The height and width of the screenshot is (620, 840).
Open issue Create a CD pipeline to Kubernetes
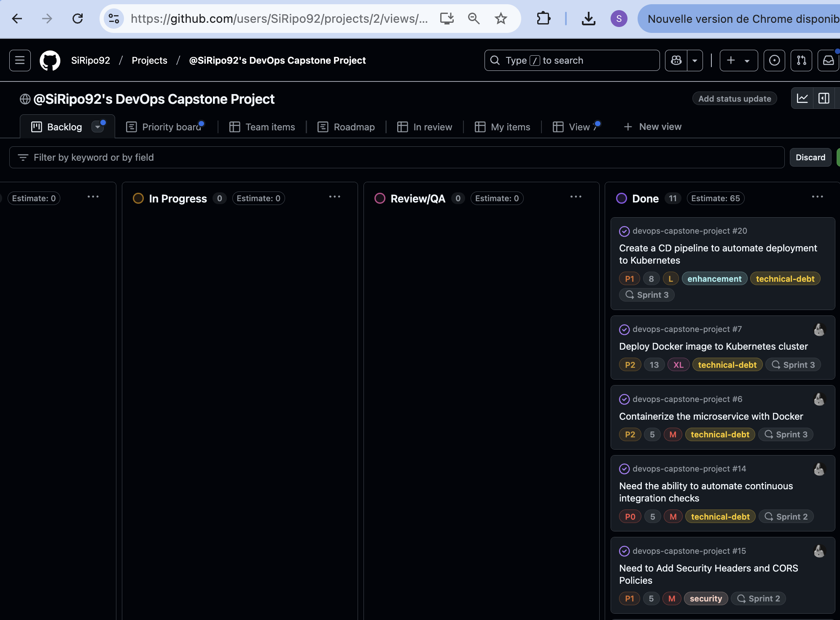pyautogui.click(x=718, y=254)
